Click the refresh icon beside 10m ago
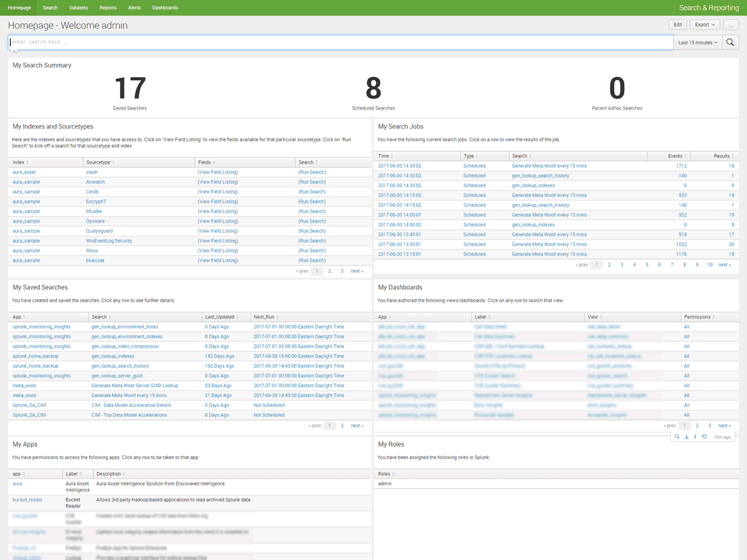The width and height of the screenshot is (747, 560). pyautogui.click(x=704, y=437)
